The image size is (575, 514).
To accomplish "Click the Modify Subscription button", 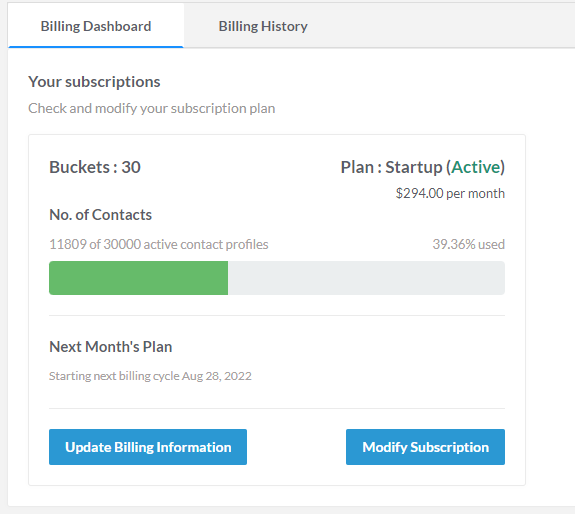I will click(425, 447).
